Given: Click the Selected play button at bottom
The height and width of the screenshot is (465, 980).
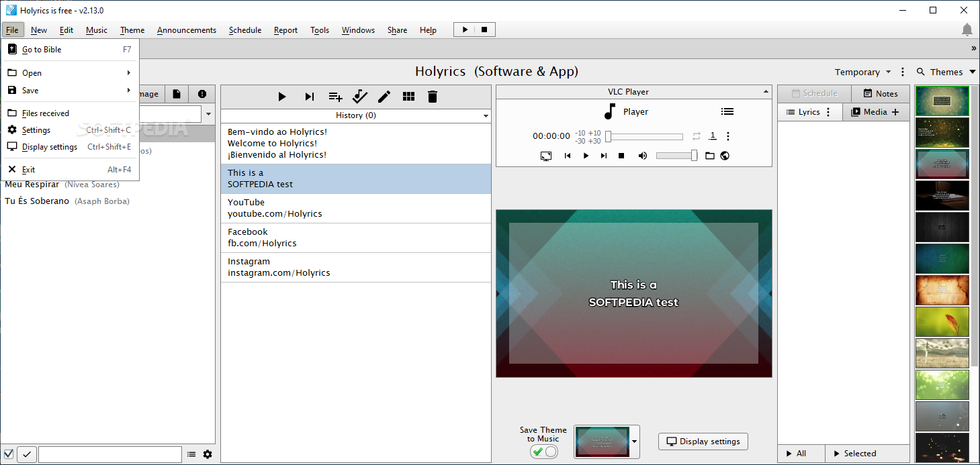Looking at the screenshot, I should (867, 454).
